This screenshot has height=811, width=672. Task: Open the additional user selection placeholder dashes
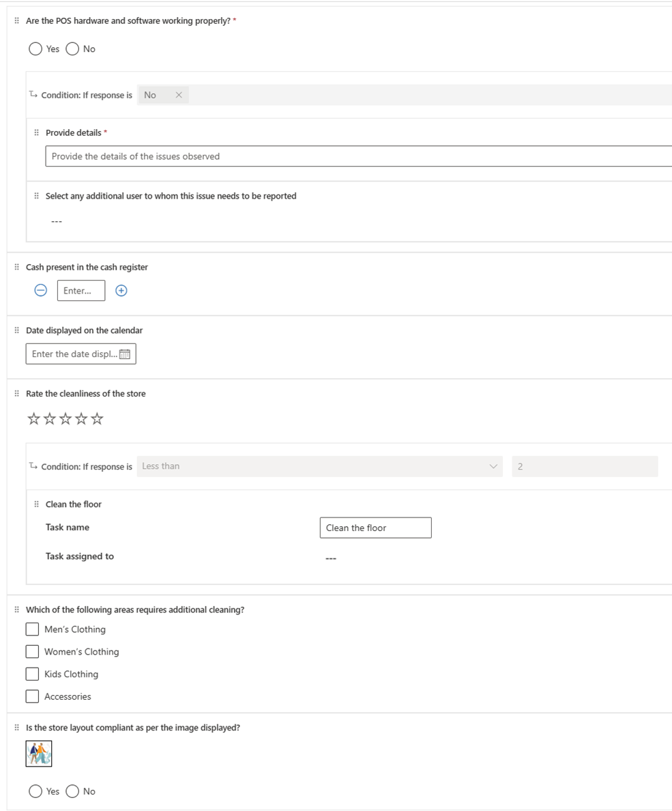(57, 221)
